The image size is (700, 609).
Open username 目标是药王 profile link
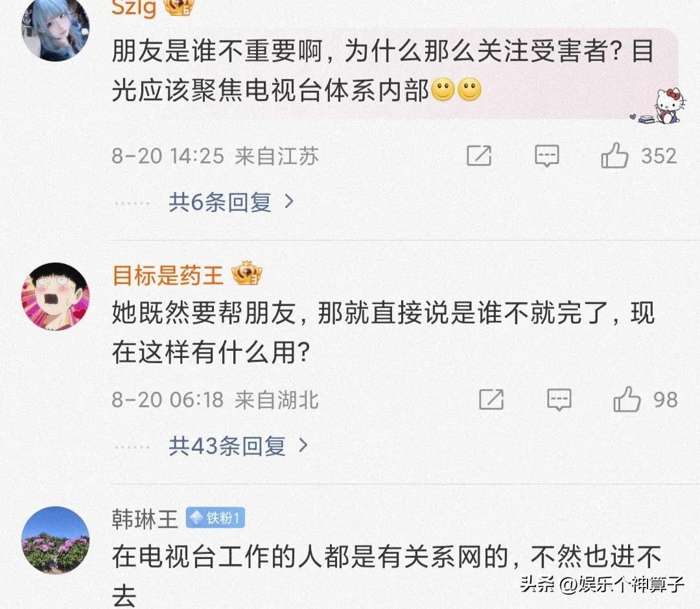167,275
